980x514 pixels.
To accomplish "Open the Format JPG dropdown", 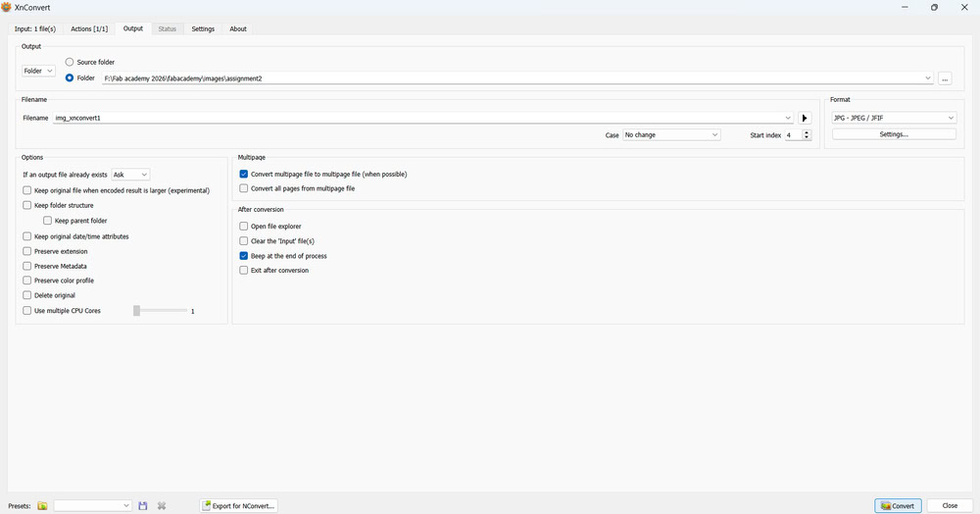I will (x=894, y=118).
